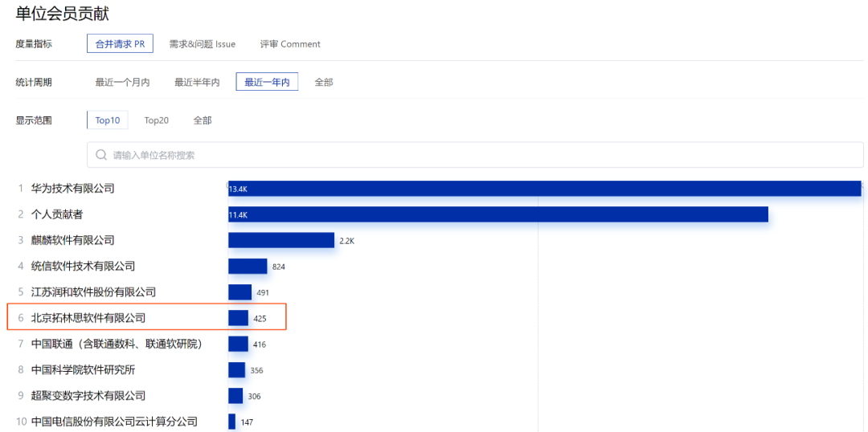Select the 合并请求 PR metric tab
This screenshot has height=432, width=868.
tap(120, 44)
